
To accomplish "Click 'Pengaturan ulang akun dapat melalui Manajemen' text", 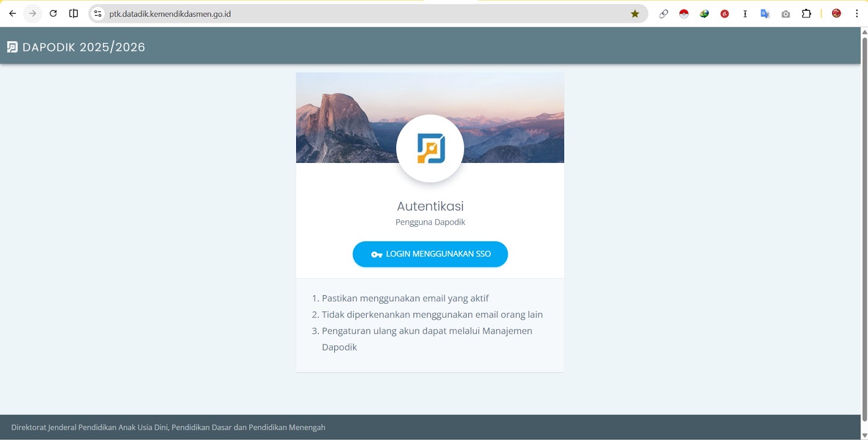I will coord(427,331).
